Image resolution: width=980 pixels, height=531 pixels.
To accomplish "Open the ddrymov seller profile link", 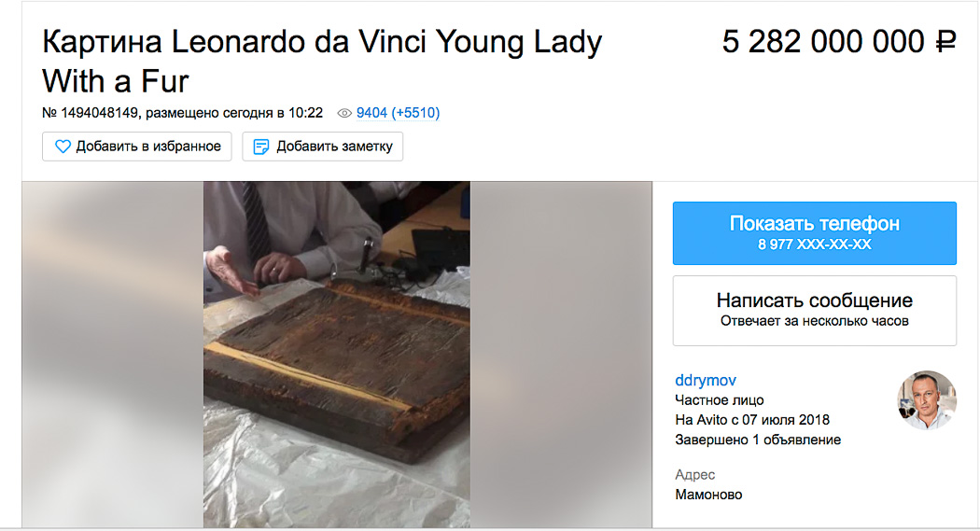I will [706, 380].
